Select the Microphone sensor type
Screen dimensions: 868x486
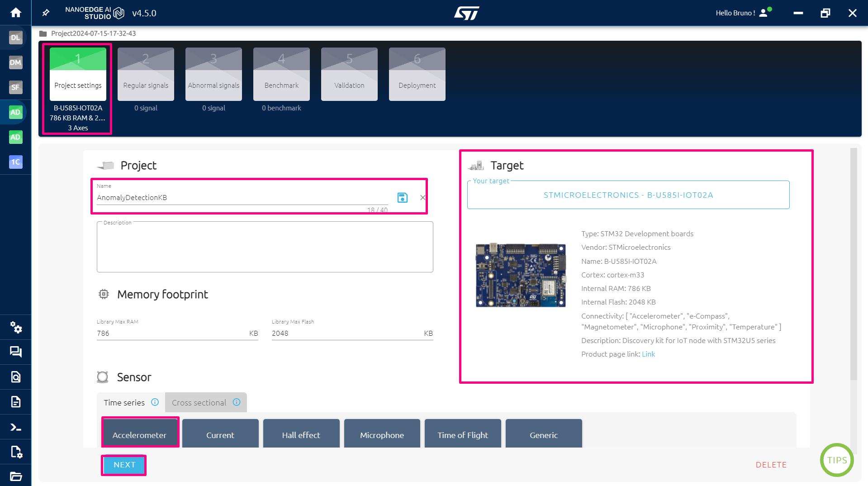382,434
